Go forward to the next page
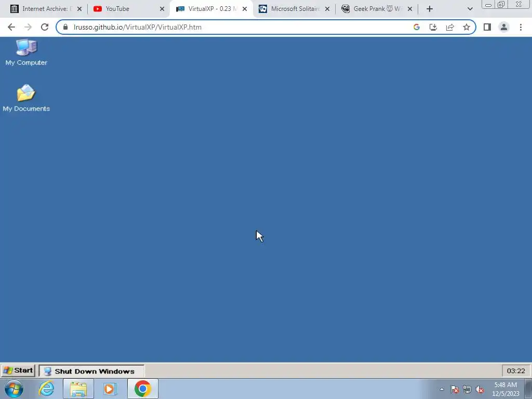This screenshot has height=399, width=532. point(28,27)
